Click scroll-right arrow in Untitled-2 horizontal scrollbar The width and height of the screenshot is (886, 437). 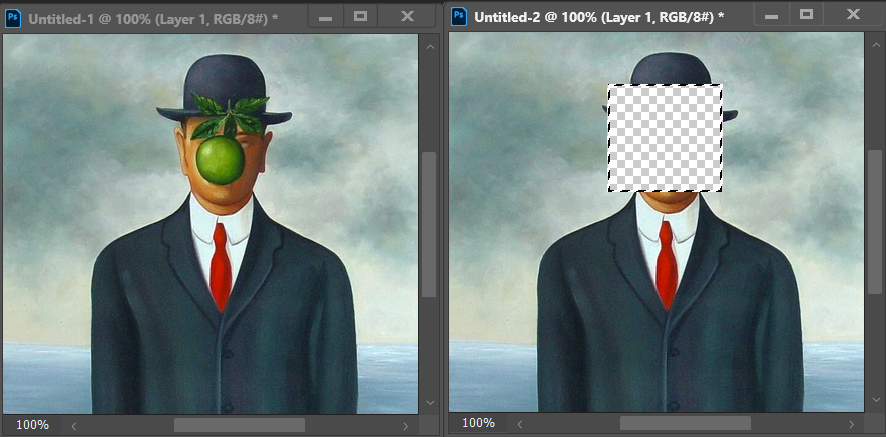[x=852, y=423]
